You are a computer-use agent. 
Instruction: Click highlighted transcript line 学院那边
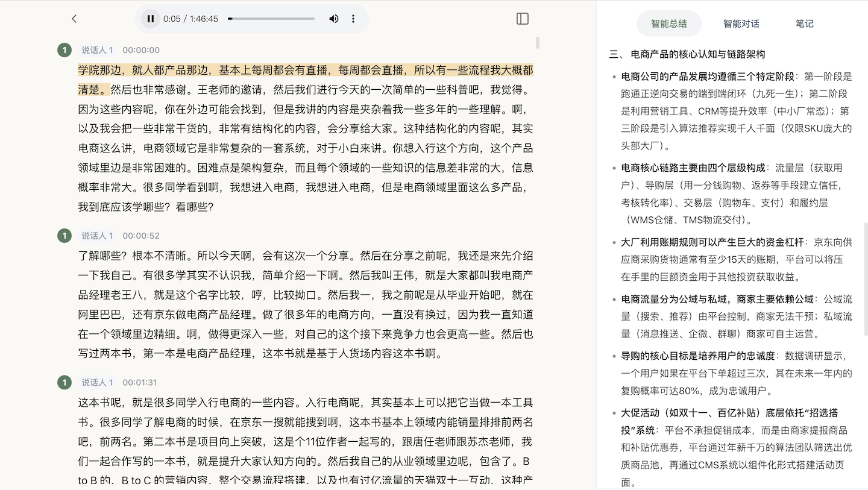tap(305, 80)
